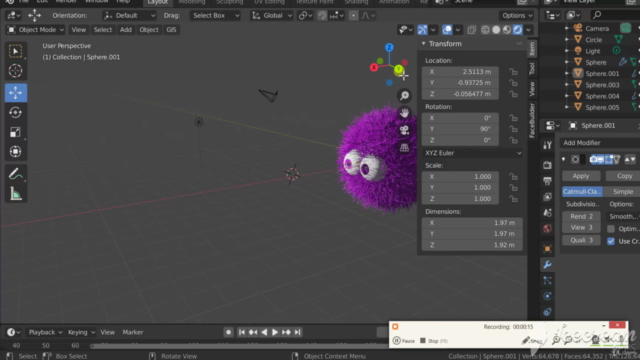Image resolution: width=640 pixels, height=360 pixels.
Task: Expand the Sphere.003 outliner entry
Action: point(567,85)
